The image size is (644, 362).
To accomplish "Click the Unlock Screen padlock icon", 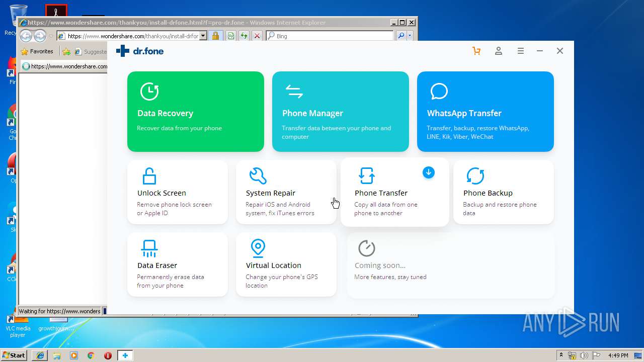I will click(x=149, y=176).
